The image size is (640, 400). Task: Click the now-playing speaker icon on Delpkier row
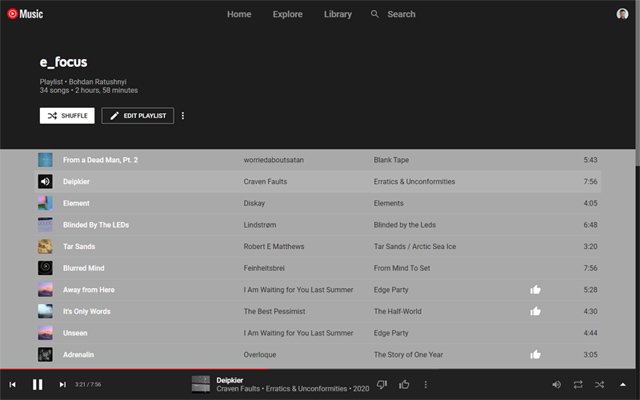[45, 182]
